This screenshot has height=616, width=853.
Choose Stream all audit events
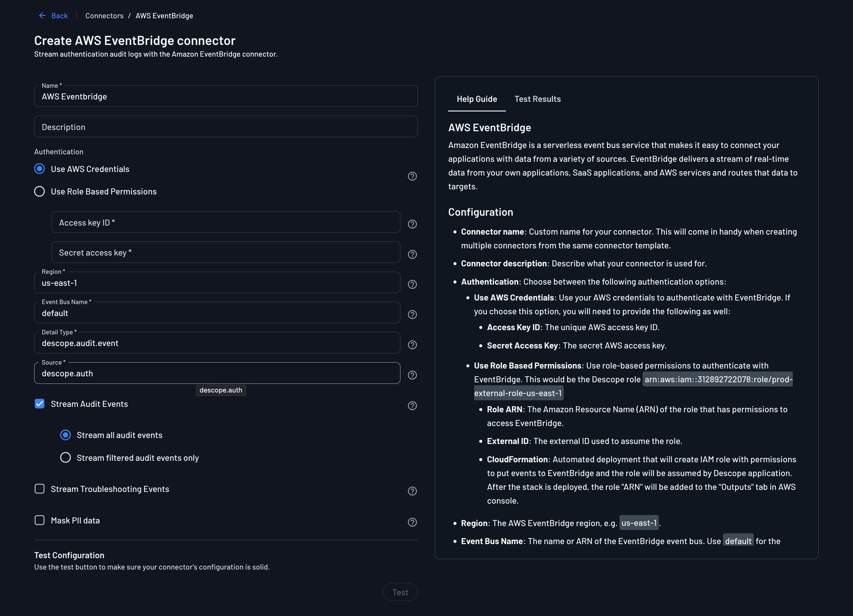point(65,435)
